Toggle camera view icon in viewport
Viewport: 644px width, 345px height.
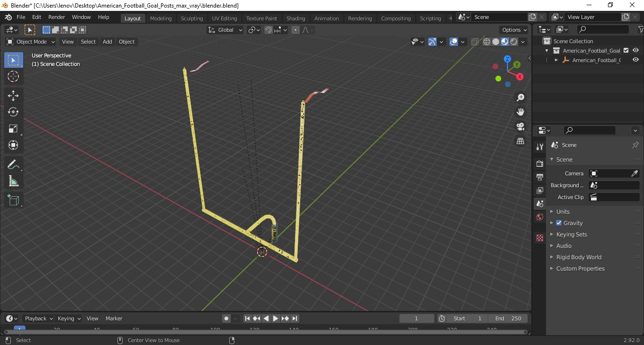pyautogui.click(x=520, y=127)
